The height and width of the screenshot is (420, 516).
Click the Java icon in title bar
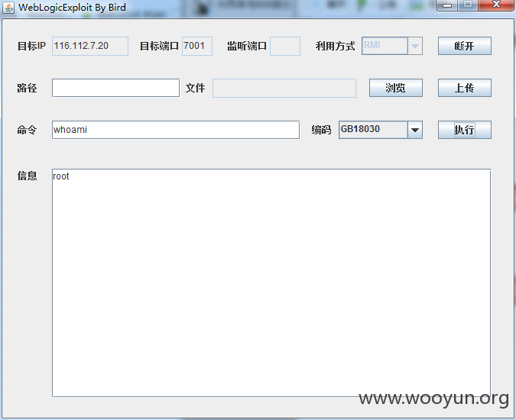point(8,8)
